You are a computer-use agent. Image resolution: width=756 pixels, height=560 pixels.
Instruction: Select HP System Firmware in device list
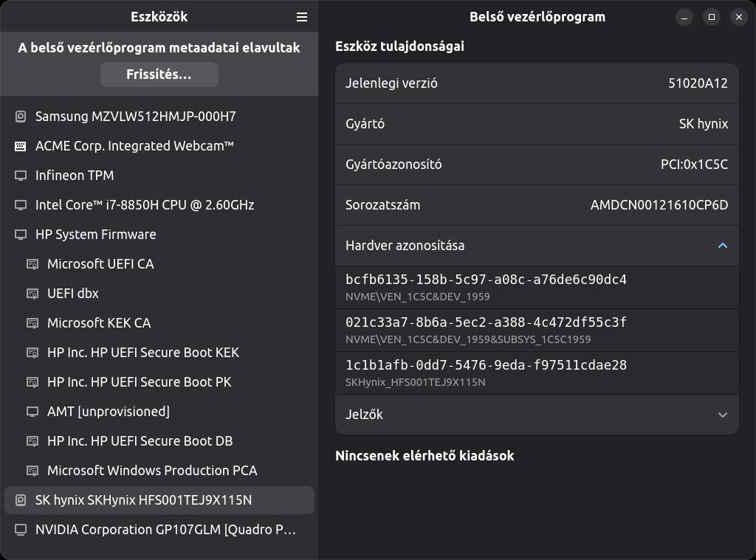pyautogui.click(x=96, y=235)
